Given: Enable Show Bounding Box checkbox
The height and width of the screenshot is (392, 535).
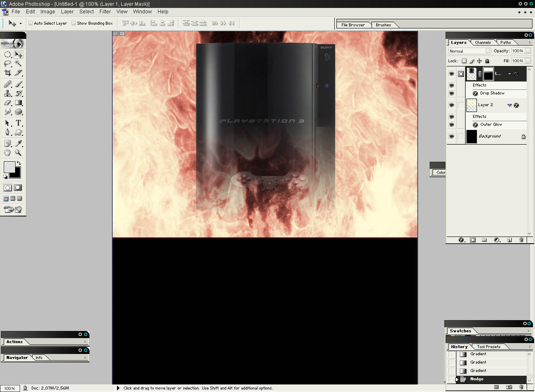Looking at the screenshot, I should [74, 23].
